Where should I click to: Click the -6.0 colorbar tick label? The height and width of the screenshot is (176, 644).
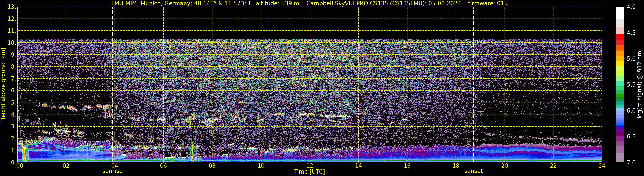click(x=630, y=110)
